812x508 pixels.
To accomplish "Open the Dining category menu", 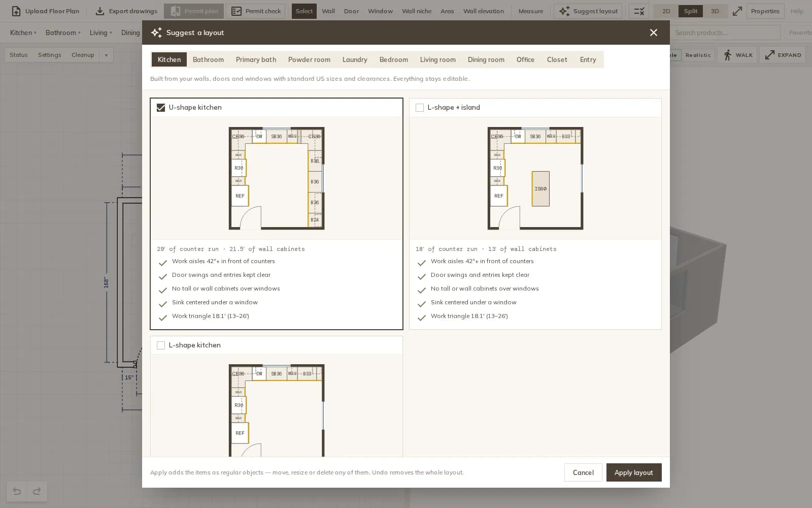I will pyautogui.click(x=130, y=33).
